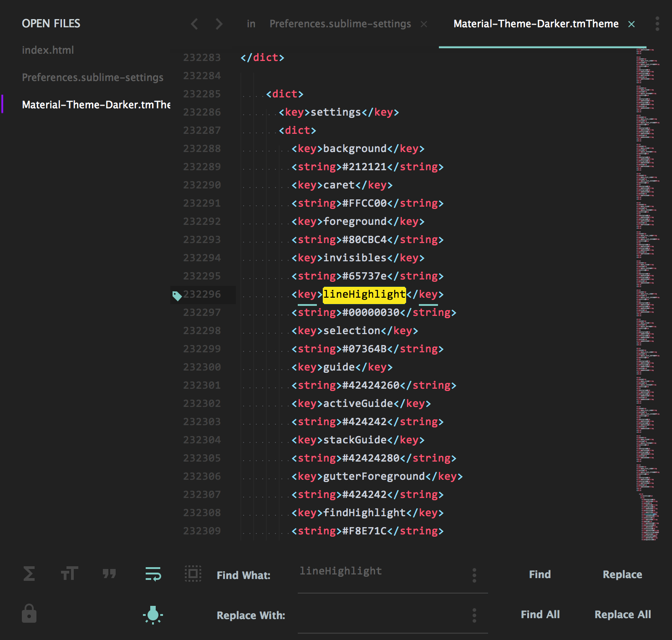Enable search in selection only
The width and height of the screenshot is (672, 640).
(x=193, y=574)
